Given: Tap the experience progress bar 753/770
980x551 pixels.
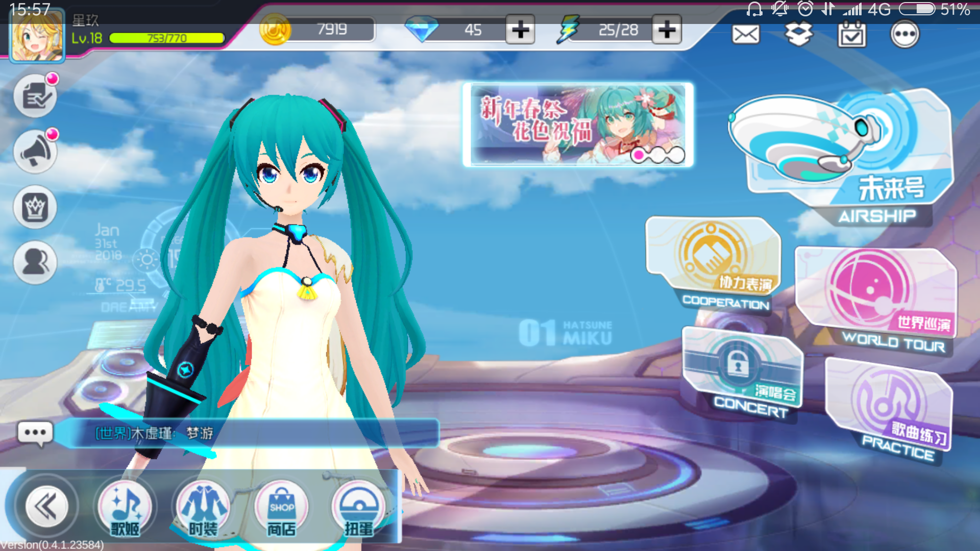Looking at the screenshot, I should click(x=167, y=38).
